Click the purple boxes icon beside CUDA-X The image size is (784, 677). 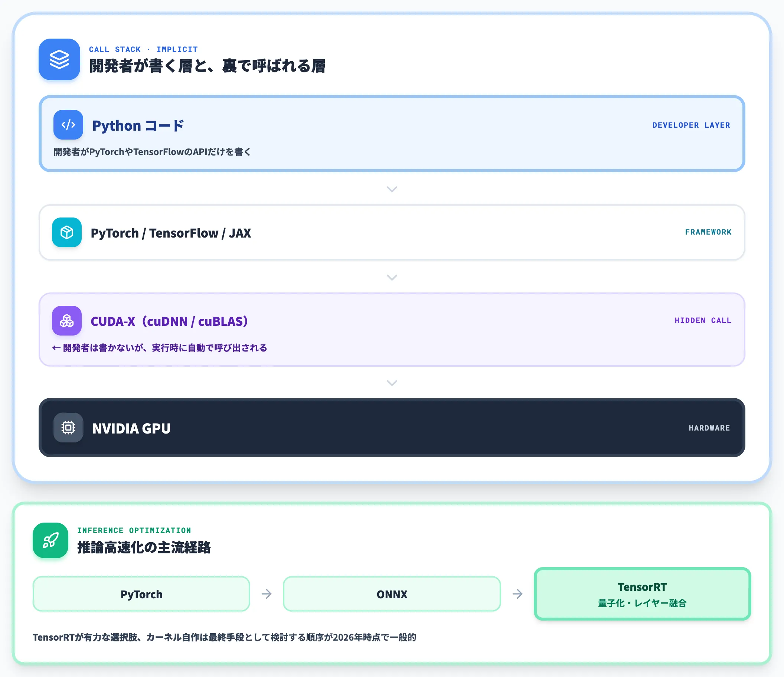pyautogui.click(x=67, y=321)
